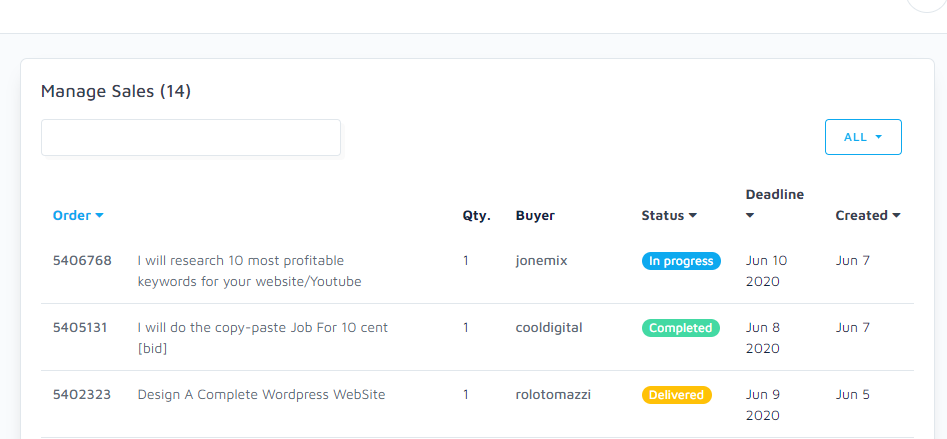Click the blue In progress status badge

681,261
